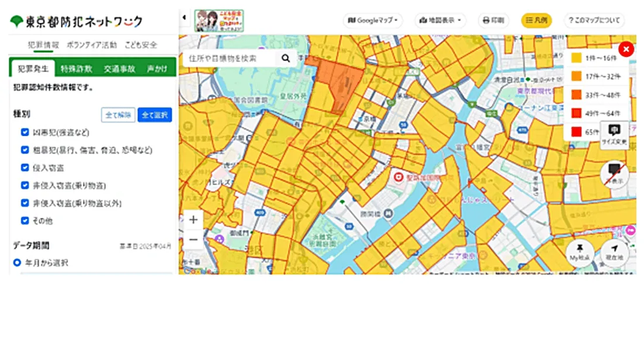Click the map zoom out minus button
644x356 pixels.
pos(193,239)
